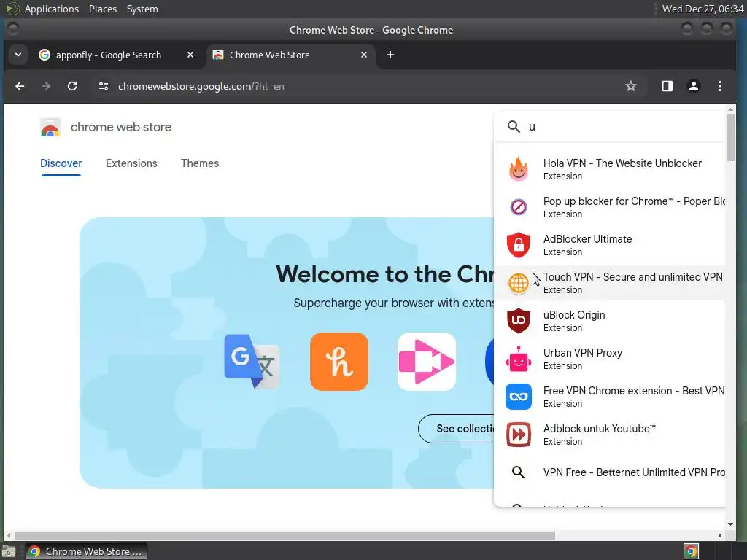Viewport: 747px width, 560px height.
Task: Click the Hola VPN flame icon
Action: click(519, 169)
